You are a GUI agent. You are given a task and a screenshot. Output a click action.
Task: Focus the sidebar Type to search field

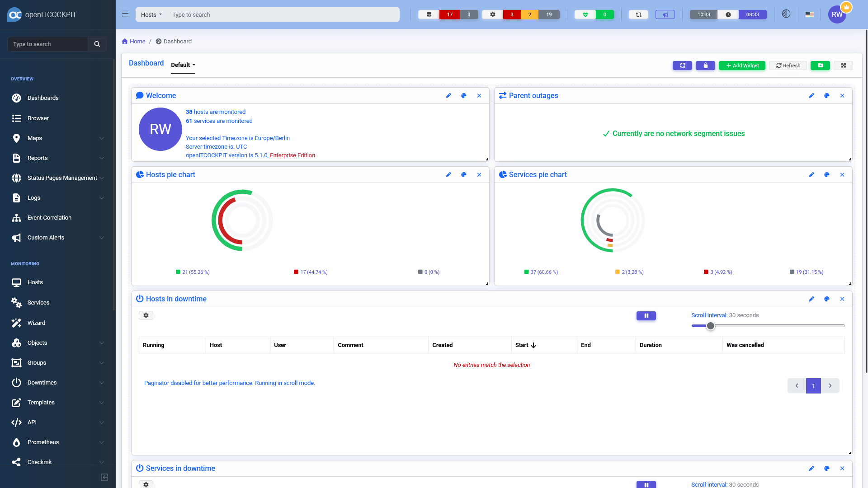coord(47,44)
